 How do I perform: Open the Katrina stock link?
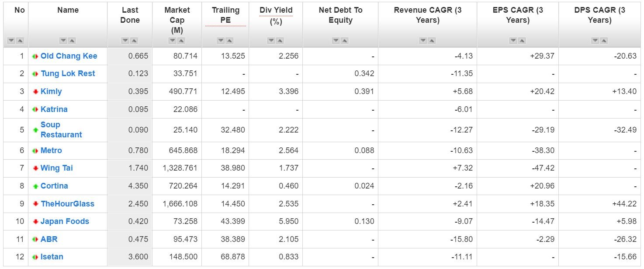point(54,109)
